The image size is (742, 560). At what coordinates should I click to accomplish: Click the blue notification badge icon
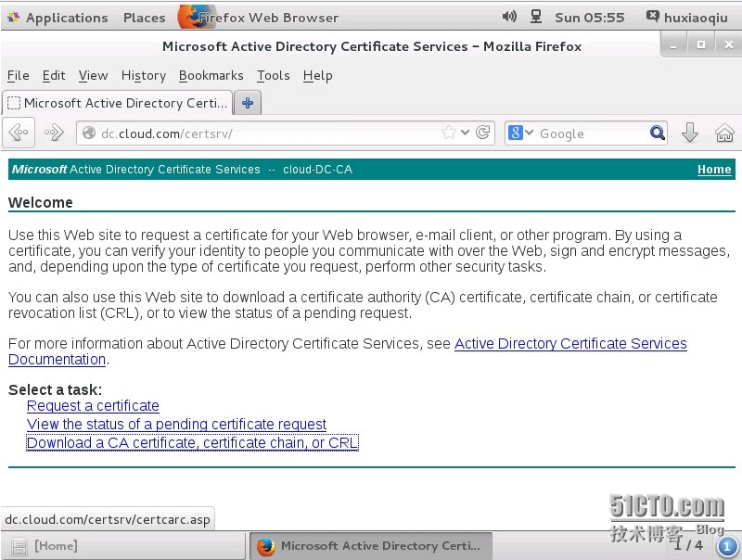tap(727, 546)
